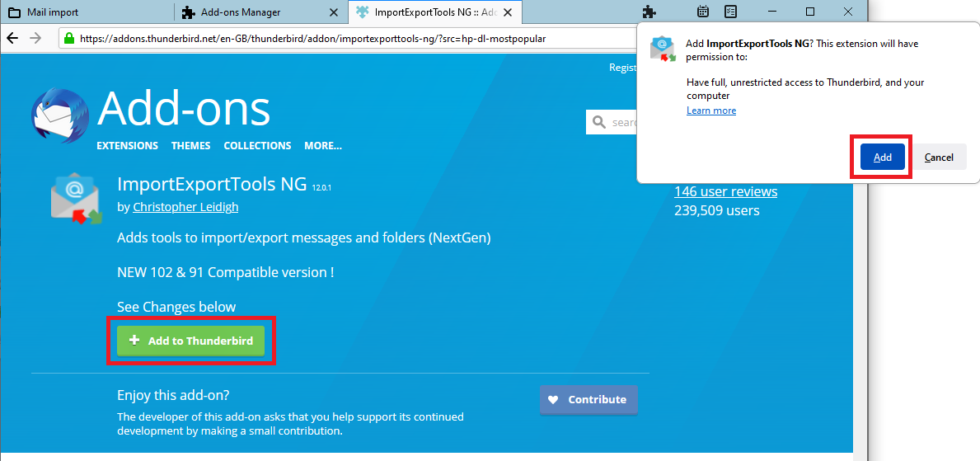Screen dimensions: 980x461
Task: Open the calendar icon in the title bar
Action: tap(703, 12)
